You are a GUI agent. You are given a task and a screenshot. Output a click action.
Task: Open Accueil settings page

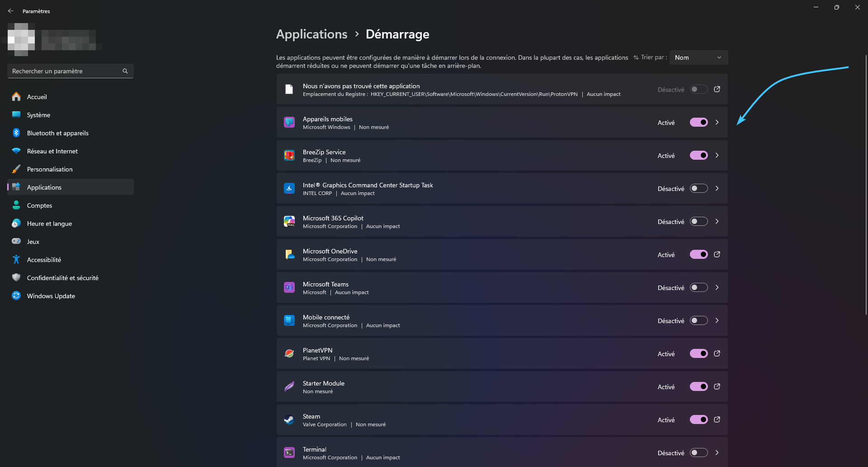point(71,96)
